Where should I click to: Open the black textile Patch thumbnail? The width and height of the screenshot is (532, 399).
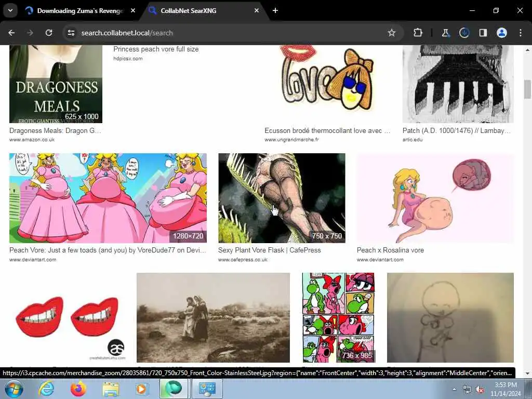click(458, 84)
